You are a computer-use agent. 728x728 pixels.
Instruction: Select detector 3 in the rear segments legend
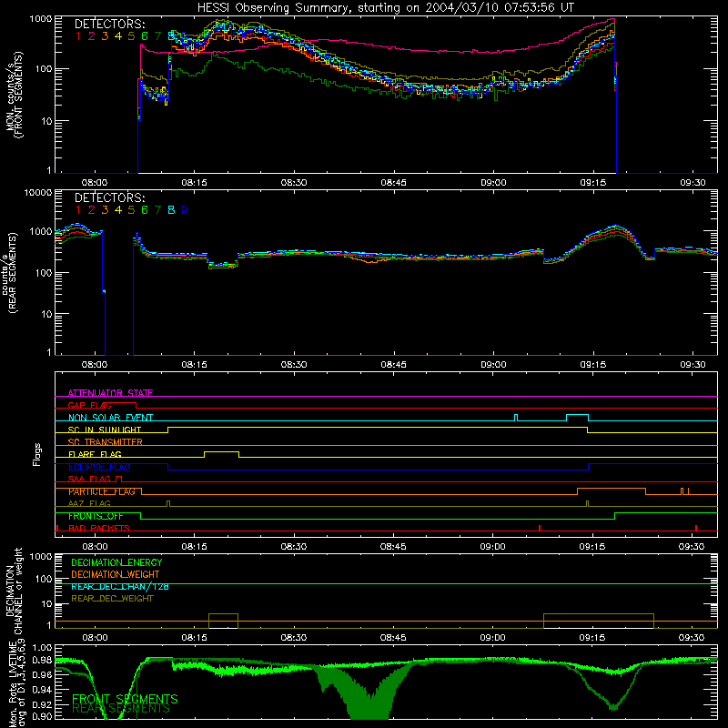(x=105, y=210)
